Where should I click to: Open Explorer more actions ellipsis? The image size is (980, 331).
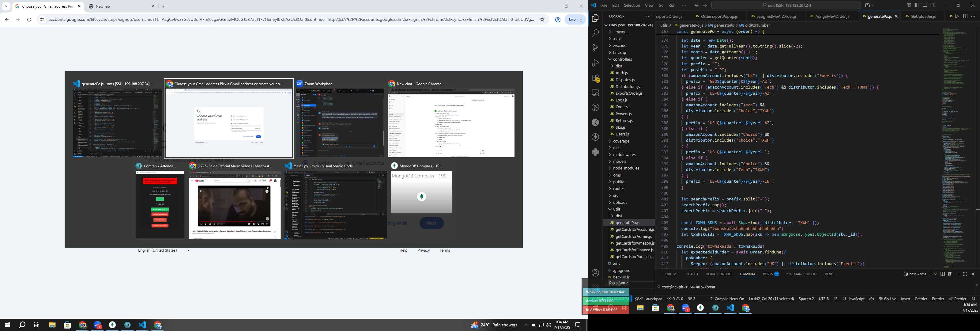click(648, 16)
